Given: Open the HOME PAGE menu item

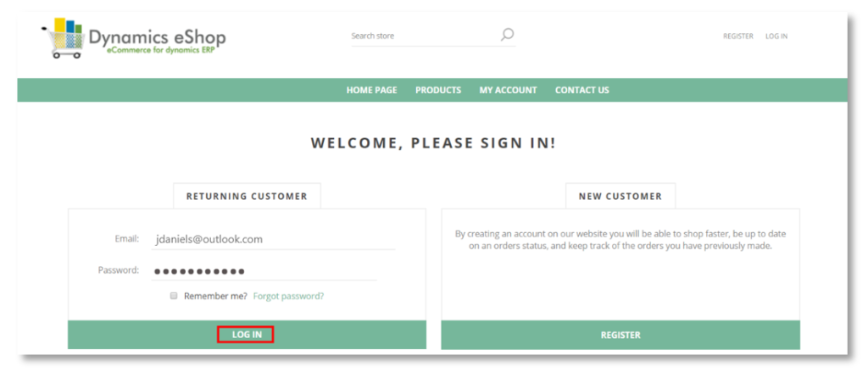Looking at the screenshot, I should 371,90.
